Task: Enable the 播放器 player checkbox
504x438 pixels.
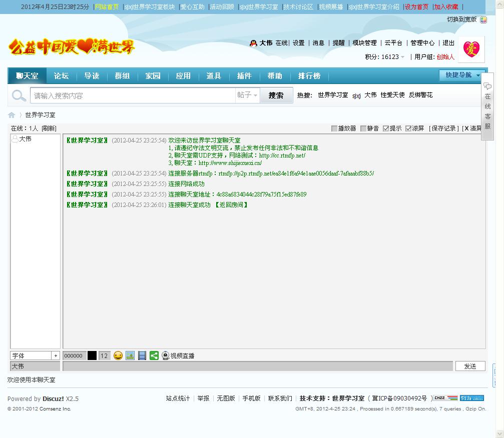Action: [334, 128]
